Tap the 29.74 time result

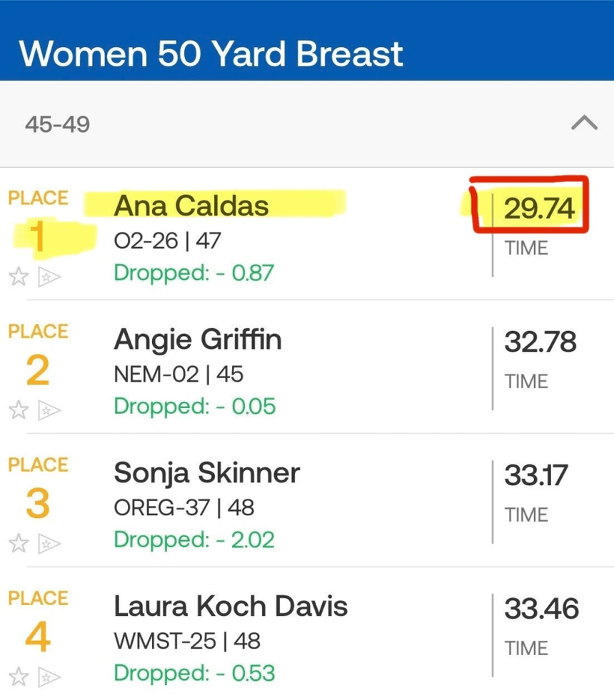click(x=540, y=208)
